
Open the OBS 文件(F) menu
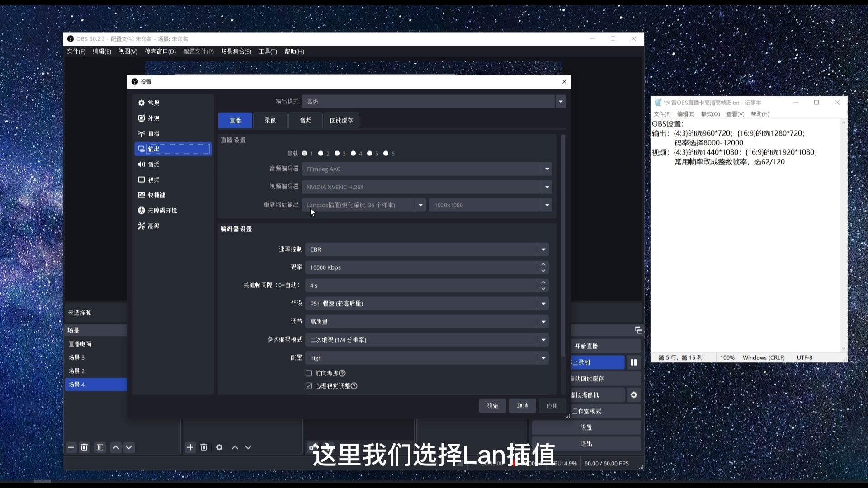tap(76, 52)
